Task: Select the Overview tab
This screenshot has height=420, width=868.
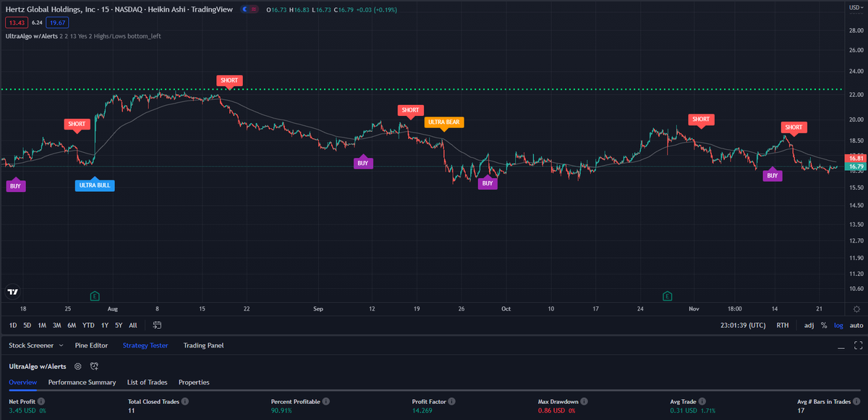Action: 22,382
